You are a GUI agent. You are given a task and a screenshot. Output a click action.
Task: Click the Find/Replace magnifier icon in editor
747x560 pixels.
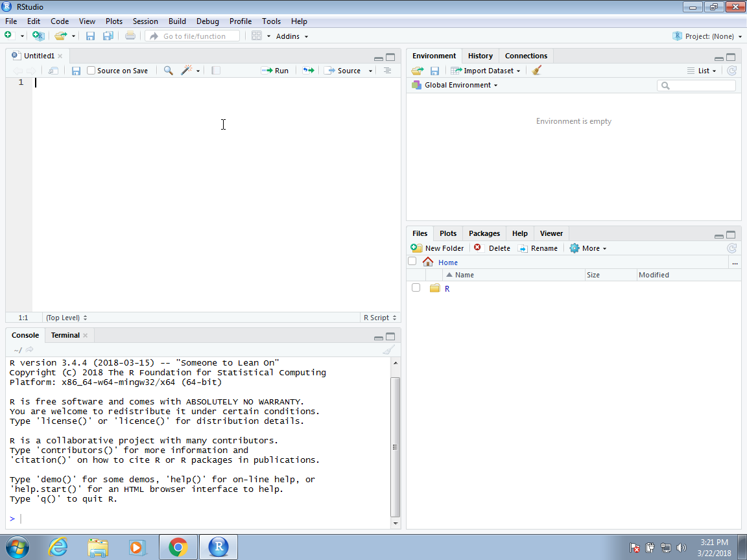pos(168,71)
